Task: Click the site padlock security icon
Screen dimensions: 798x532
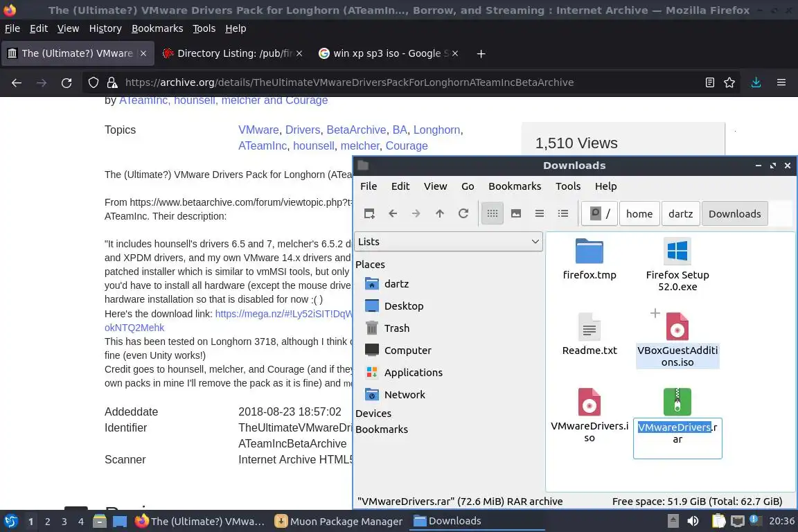Action: click(112, 82)
